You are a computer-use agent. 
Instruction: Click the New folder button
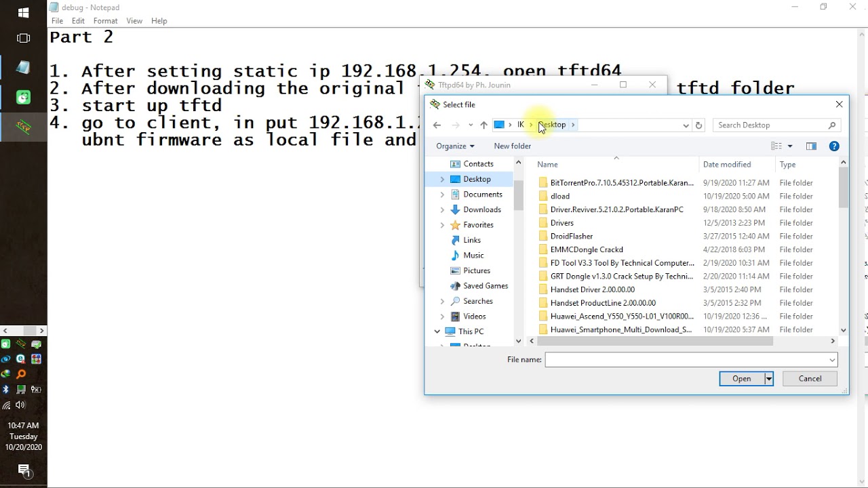(x=513, y=146)
